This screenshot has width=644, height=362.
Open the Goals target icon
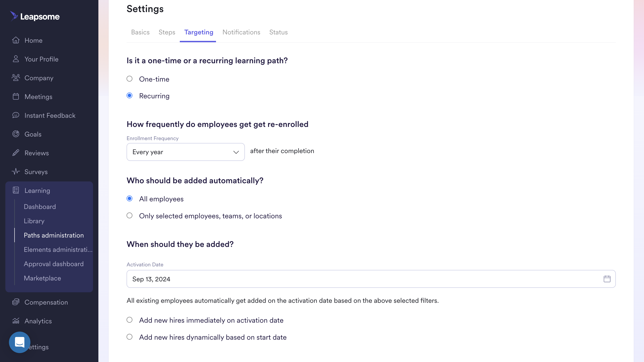[x=16, y=134]
